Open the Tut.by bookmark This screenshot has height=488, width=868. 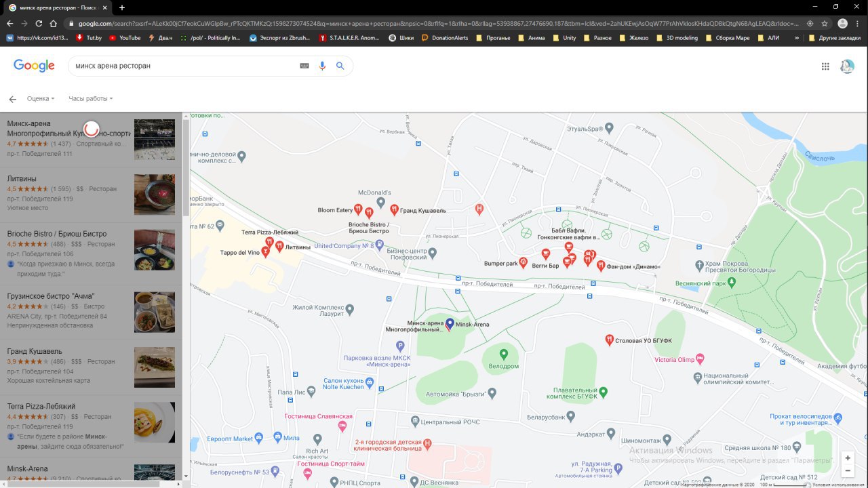[x=88, y=38]
